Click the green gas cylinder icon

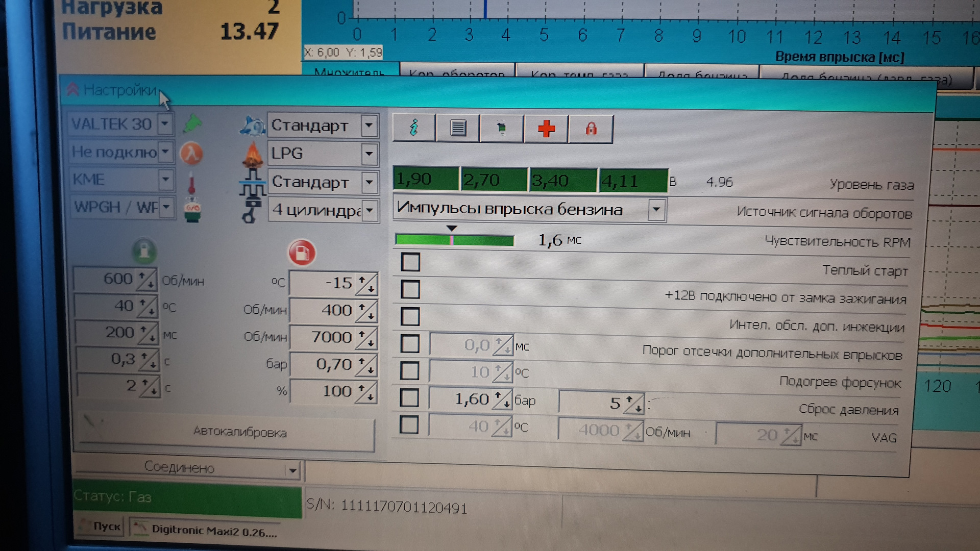[144, 251]
